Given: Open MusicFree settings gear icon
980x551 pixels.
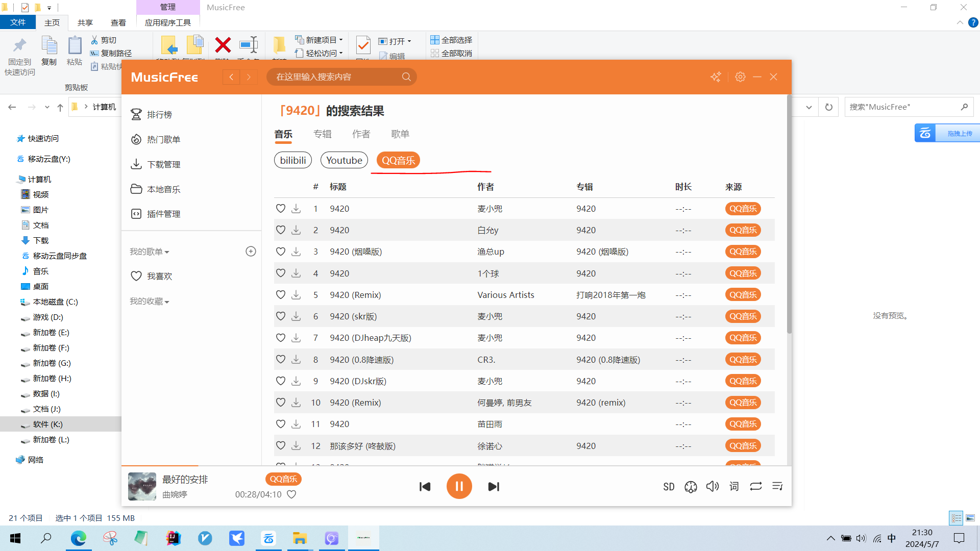Looking at the screenshot, I should click(740, 77).
